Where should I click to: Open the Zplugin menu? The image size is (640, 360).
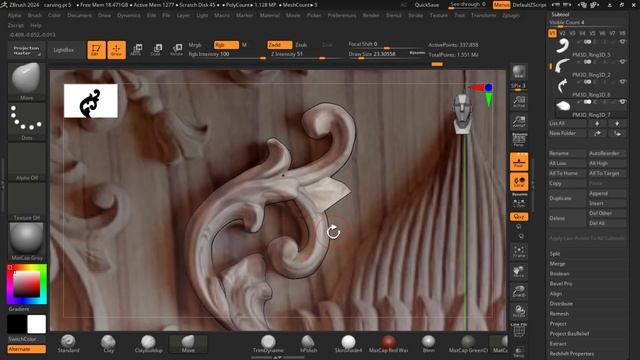[511, 15]
